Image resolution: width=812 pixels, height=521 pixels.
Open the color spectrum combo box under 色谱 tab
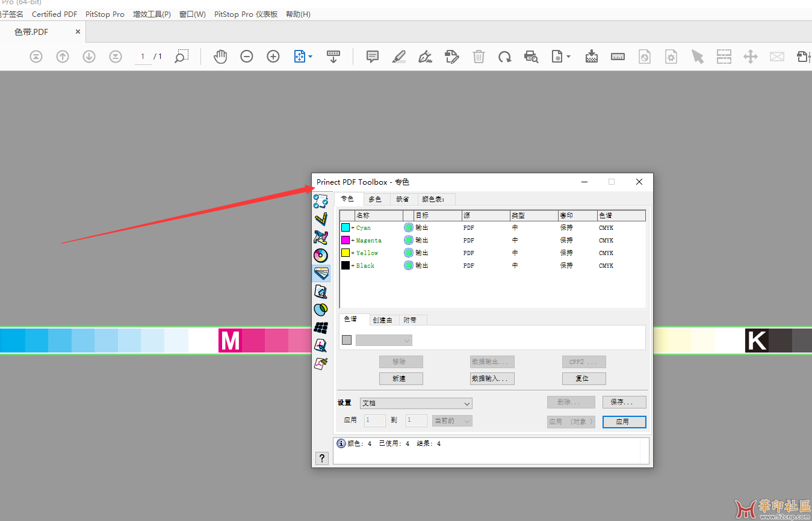[384, 341]
